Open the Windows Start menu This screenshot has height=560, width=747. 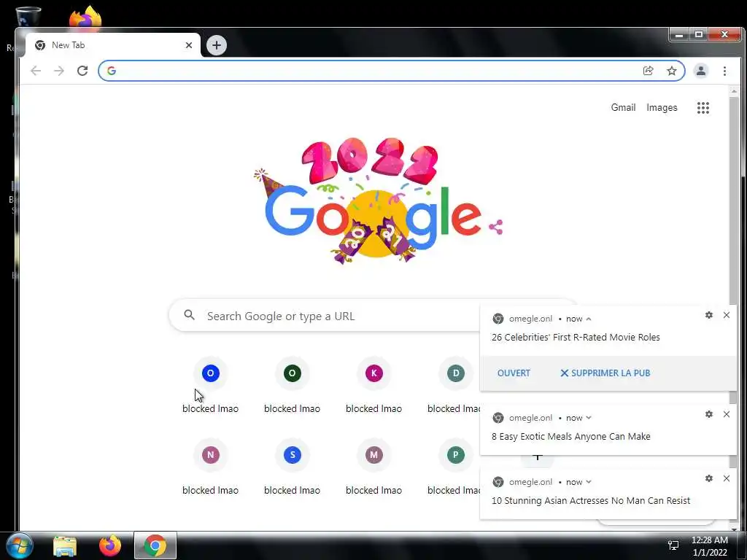[x=19, y=545]
